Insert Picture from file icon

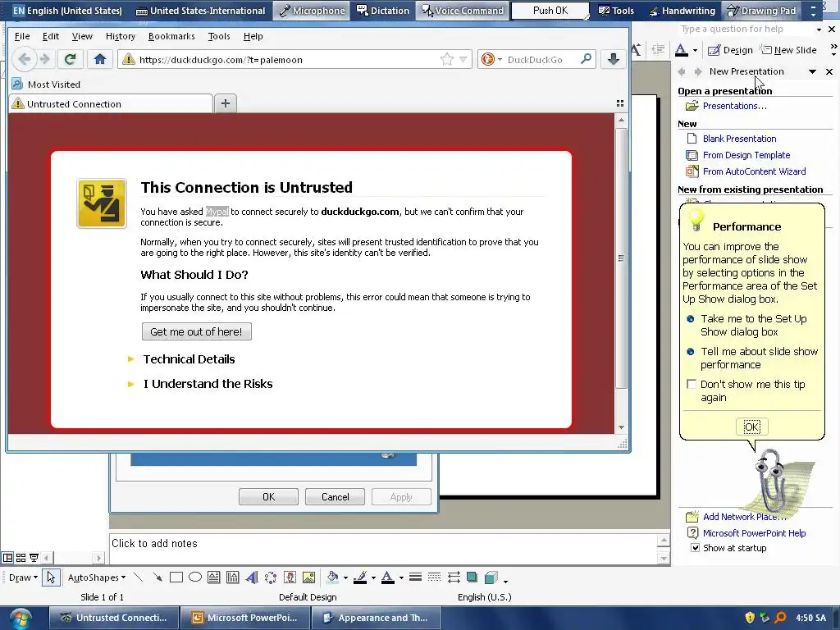tap(308, 577)
